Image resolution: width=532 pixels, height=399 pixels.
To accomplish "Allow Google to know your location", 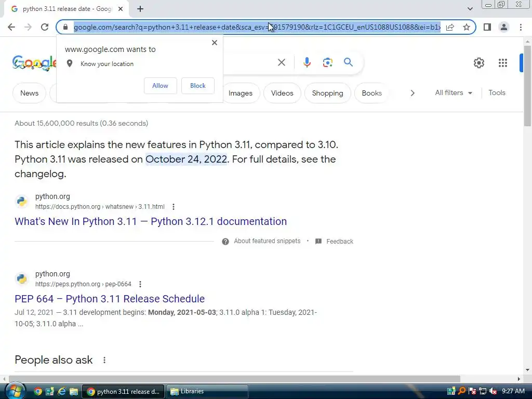I will [160, 86].
